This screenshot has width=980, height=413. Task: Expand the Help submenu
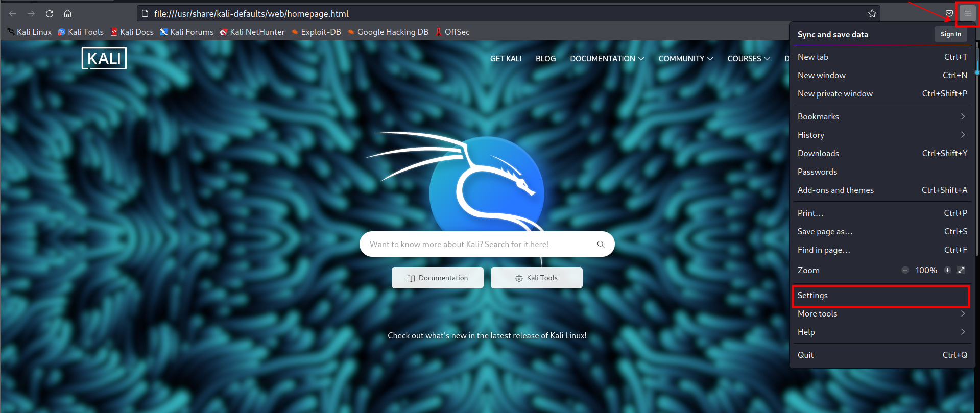point(882,332)
